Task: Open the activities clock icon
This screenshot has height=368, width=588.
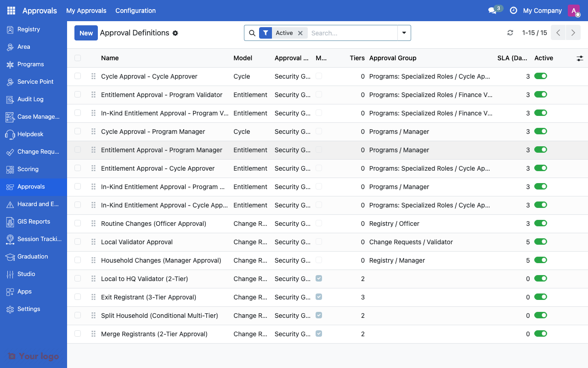Action: pyautogui.click(x=514, y=11)
